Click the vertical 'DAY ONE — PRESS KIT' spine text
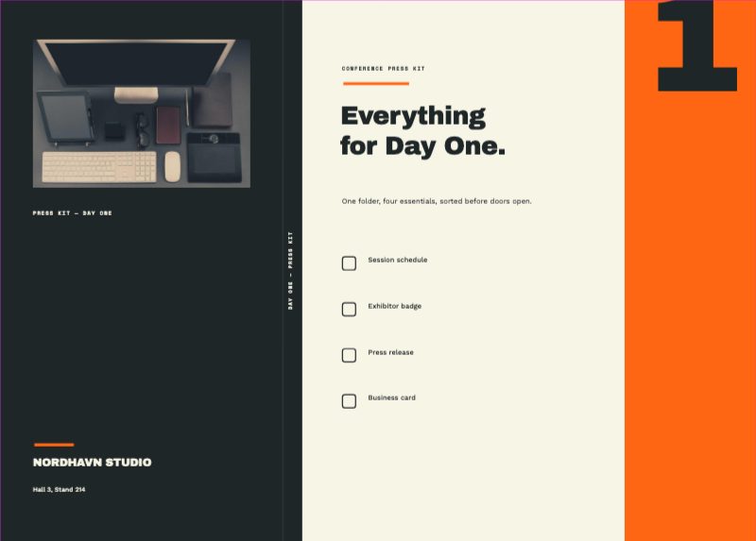The width and height of the screenshot is (756, 541). click(290, 270)
